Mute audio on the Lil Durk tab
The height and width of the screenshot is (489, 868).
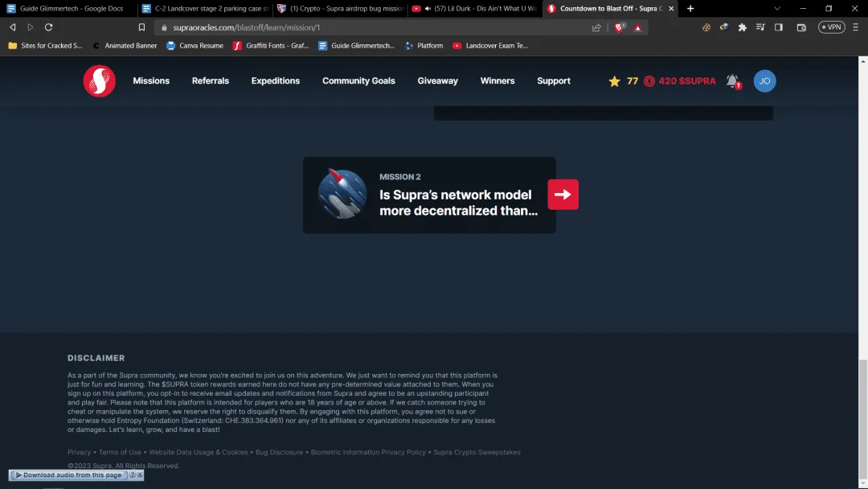coord(428,8)
